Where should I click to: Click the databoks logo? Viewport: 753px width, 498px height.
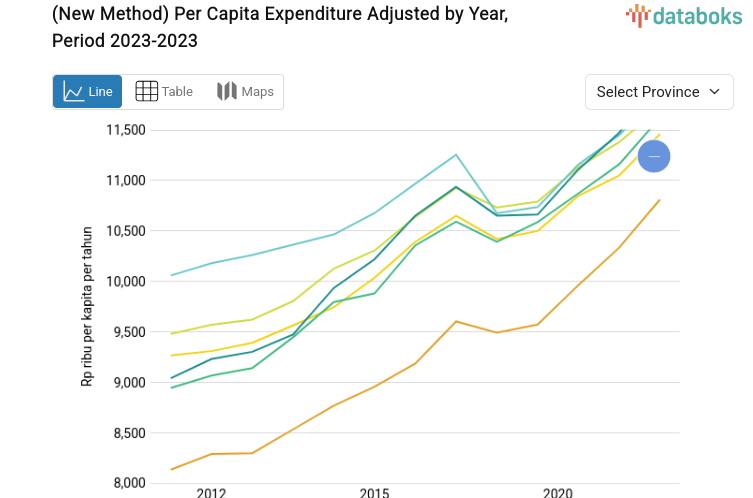pos(678,15)
